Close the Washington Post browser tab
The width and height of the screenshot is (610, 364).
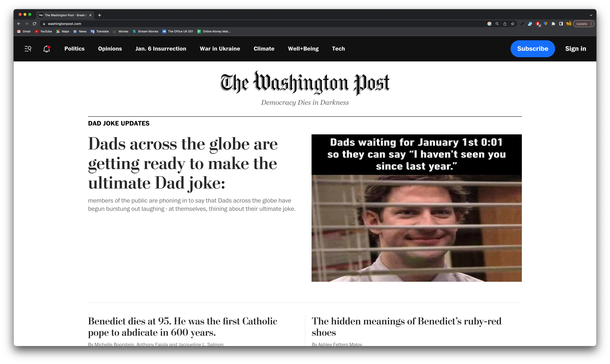90,15
